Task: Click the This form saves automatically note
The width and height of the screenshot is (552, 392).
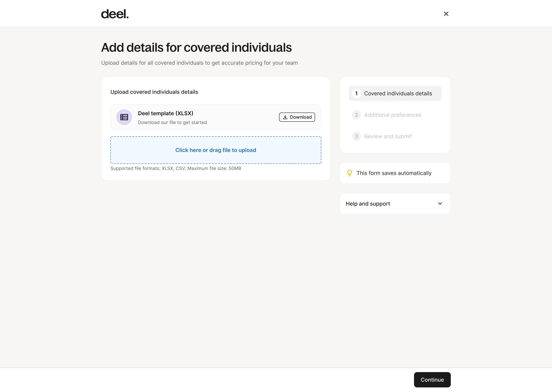Action: [394, 173]
